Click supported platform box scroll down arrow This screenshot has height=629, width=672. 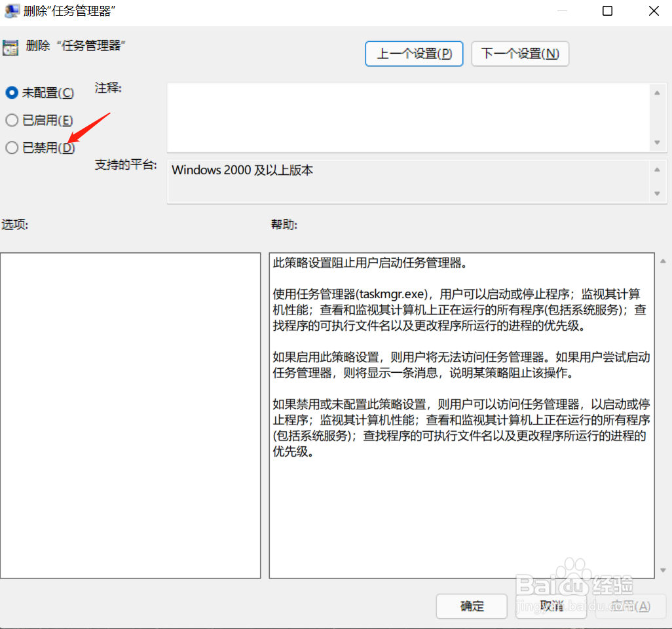click(x=657, y=194)
